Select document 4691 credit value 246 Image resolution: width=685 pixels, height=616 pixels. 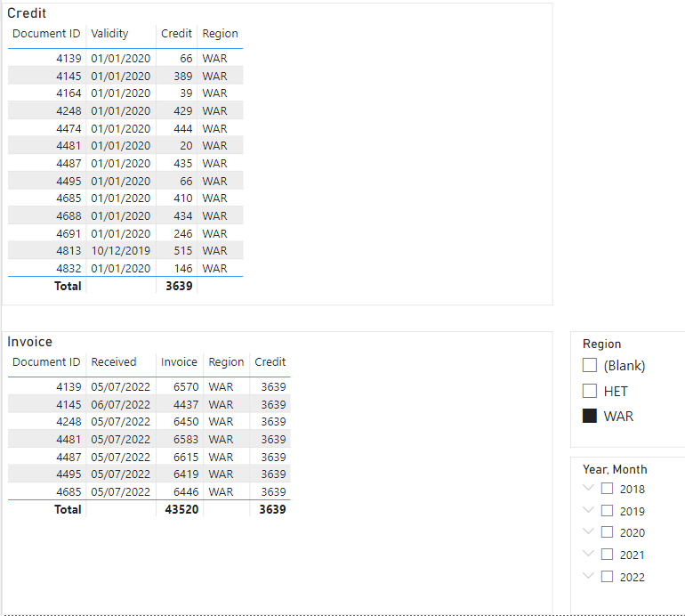click(183, 234)
